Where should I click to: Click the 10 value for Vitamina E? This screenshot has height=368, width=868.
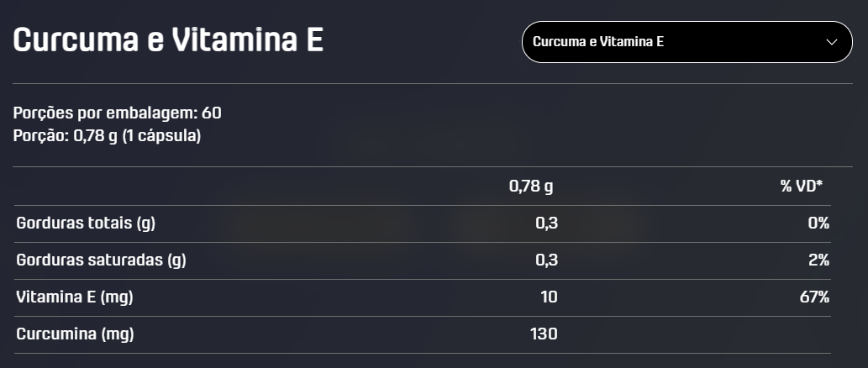point(550,297)
